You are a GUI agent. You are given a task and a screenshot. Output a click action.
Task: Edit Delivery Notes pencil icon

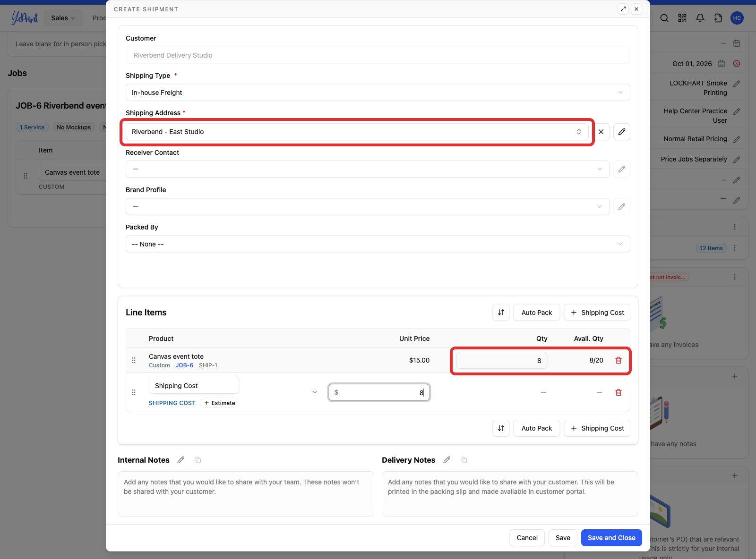tap(447, 460)
